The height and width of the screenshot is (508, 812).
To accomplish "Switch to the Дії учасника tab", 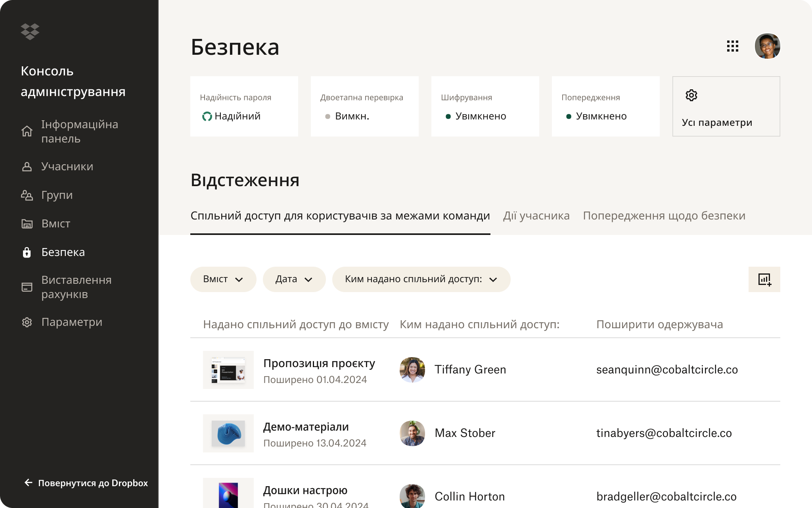I will pos(536,216).
